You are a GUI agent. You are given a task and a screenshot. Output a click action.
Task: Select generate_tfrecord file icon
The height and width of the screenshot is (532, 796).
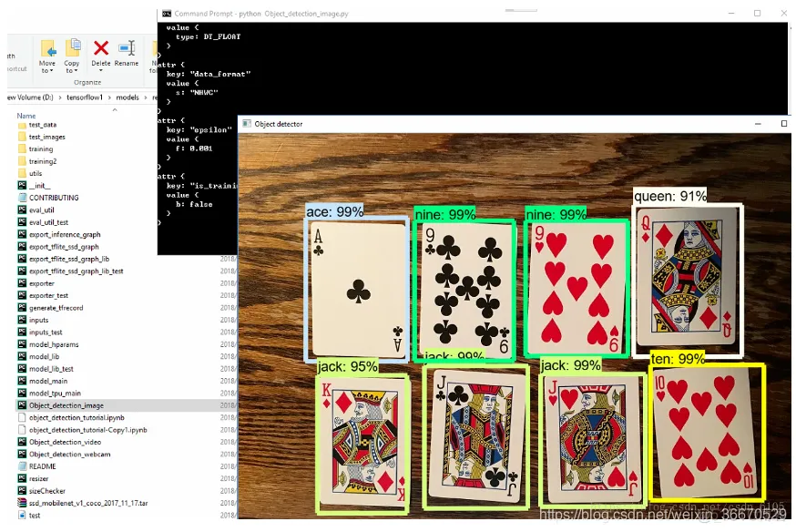pos(22,308)
